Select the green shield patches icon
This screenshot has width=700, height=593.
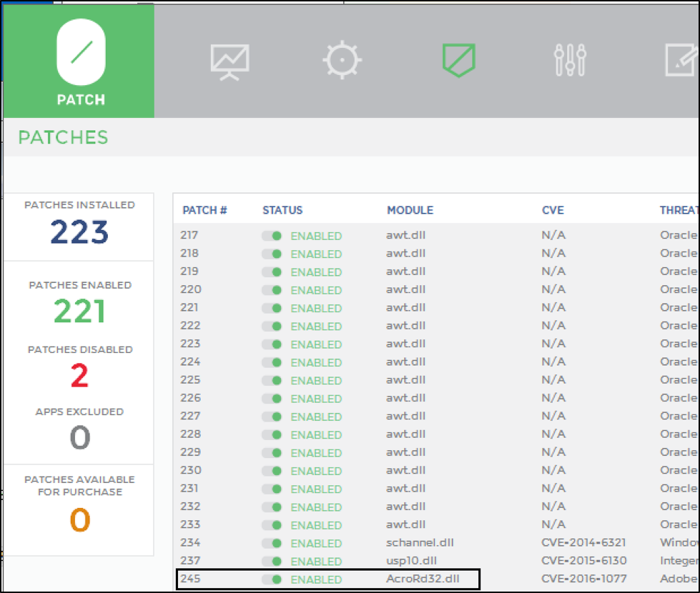458,59
